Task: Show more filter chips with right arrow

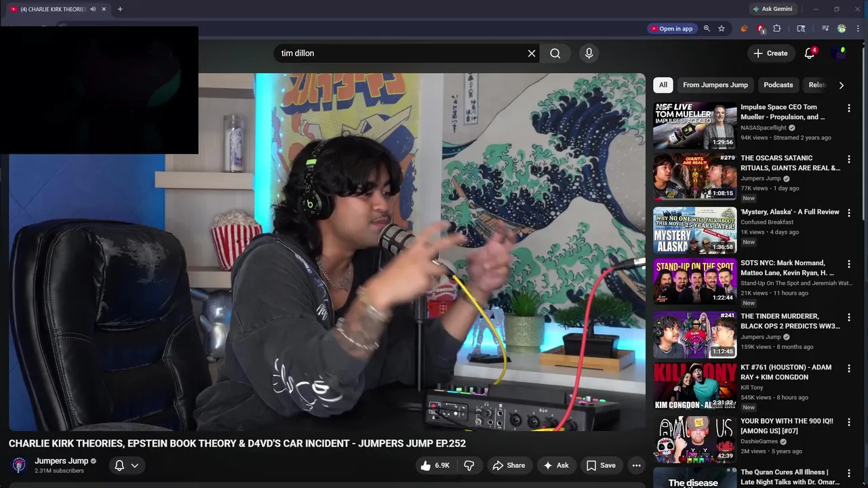Action: pos(842,85)
